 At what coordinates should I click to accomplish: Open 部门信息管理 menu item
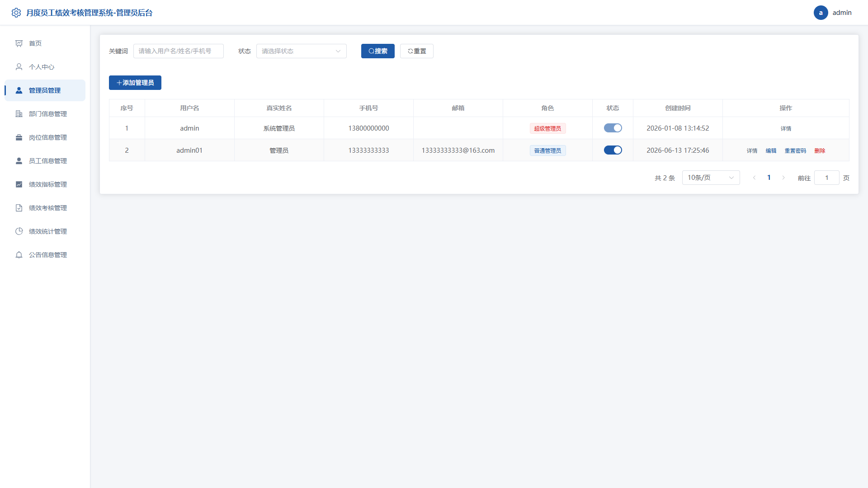tap(45, 114)
